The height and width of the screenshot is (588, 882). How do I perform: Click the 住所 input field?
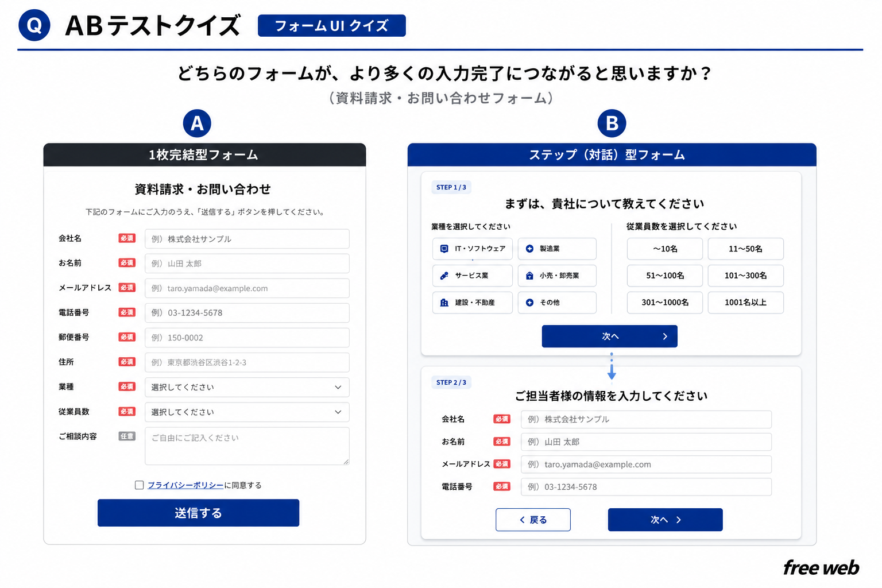pos(247,362)
